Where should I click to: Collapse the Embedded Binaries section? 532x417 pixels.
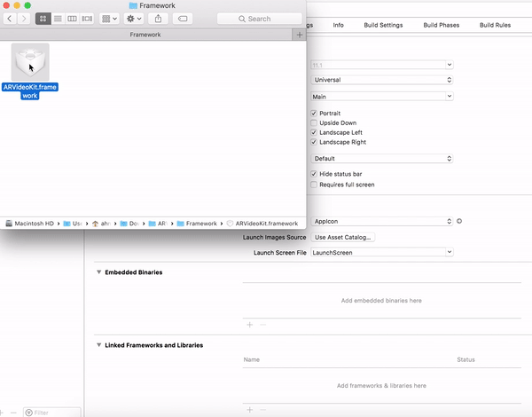point(98,272)
